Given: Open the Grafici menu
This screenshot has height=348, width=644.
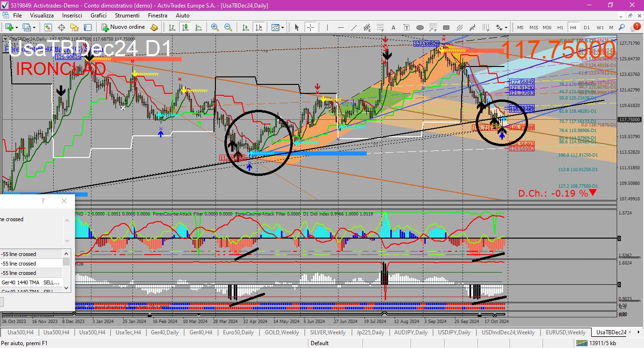Looking at the screenshot, I should [x=99, y=16].
